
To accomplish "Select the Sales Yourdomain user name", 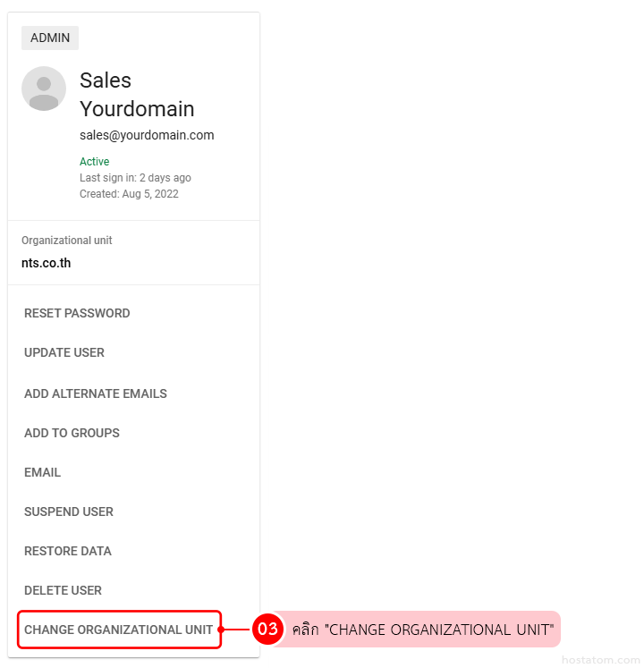I will tap(137, 95).
